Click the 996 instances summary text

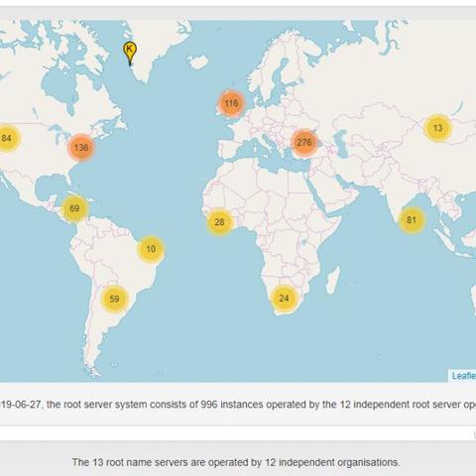tap(238, 405)
